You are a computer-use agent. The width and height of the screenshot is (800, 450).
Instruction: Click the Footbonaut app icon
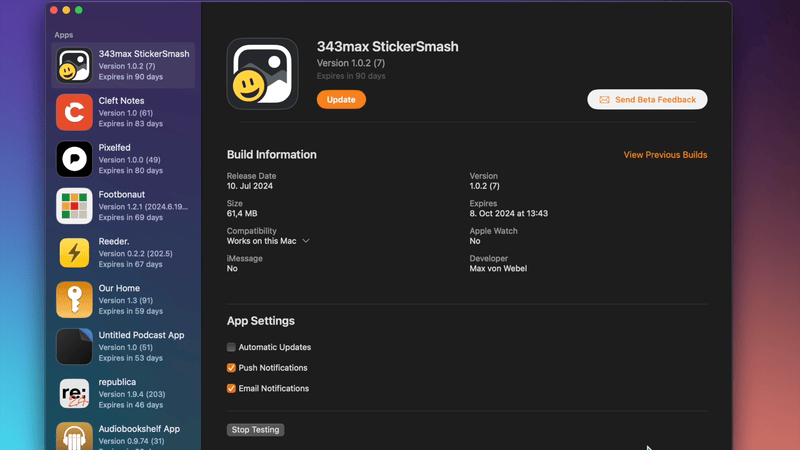tap(74, 206)
